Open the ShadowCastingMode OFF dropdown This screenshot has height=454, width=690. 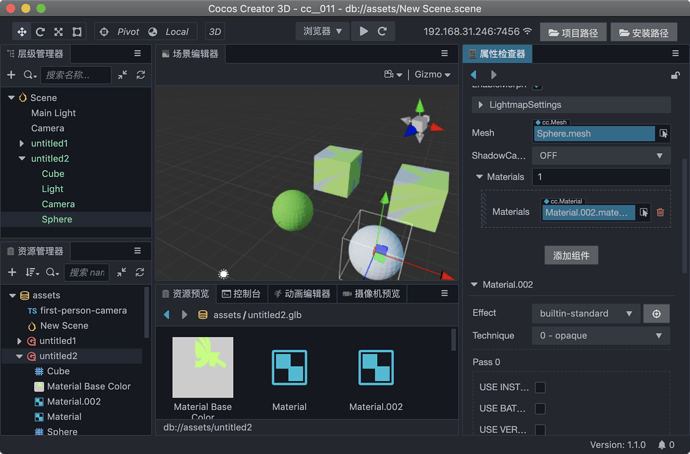pyautogui.click(x=600, y=156)
